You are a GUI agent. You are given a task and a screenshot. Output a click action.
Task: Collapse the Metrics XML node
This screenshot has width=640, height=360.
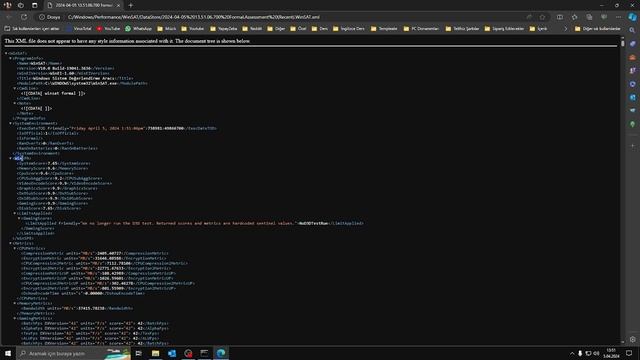click(10, 243)
